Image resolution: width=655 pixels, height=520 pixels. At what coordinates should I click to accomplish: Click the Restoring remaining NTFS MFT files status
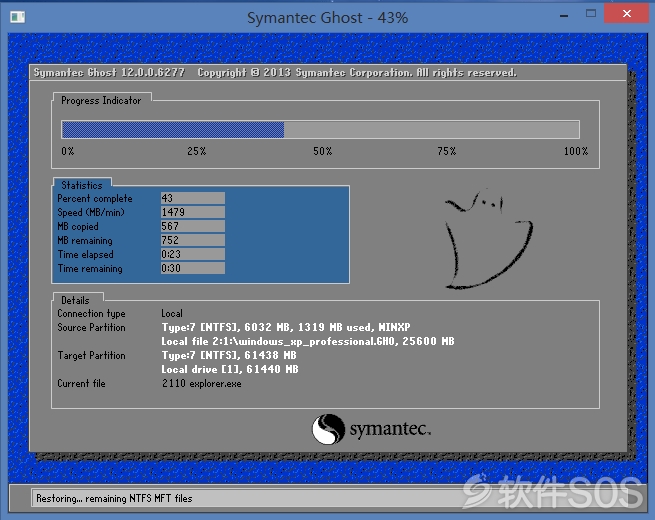tap(114, 498)
